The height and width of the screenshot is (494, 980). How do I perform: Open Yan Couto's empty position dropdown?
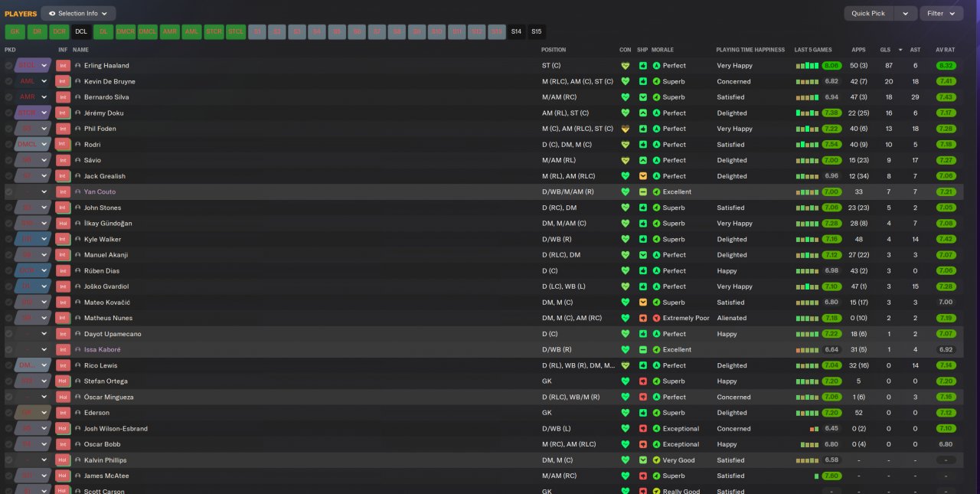tap(33, 191)
